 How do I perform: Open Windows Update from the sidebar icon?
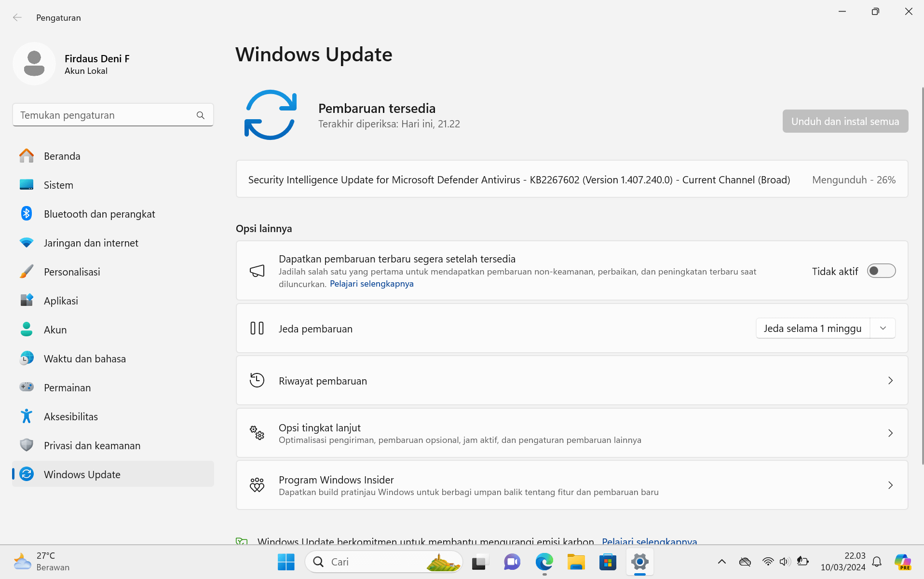(26, 474)
